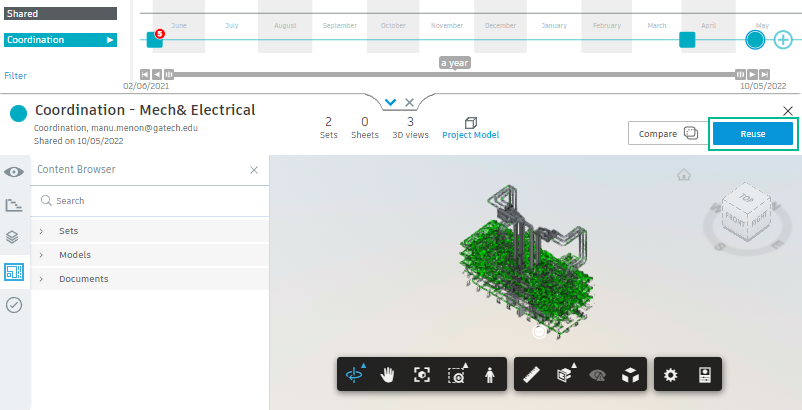Open the Layers panel in sidebar
Viewport: 802px width, 410px height.
(x=14, y=237)
